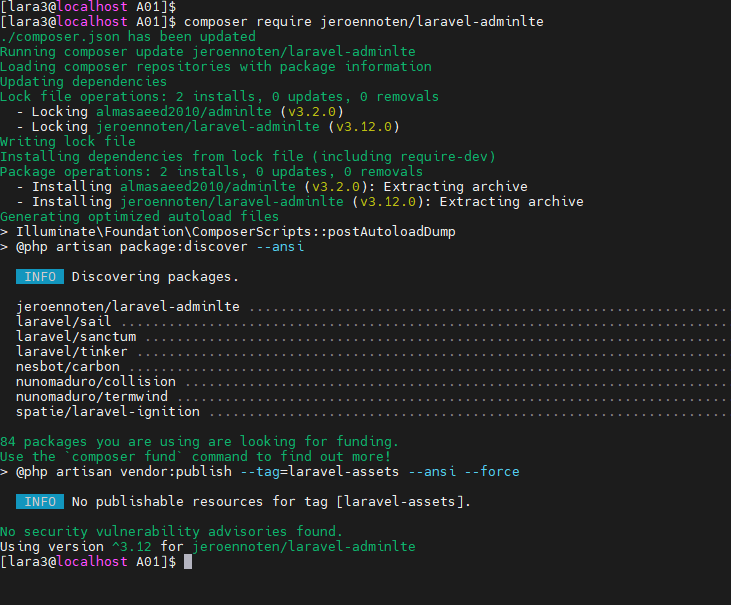Click the INFO badge beside 'Discovering packages.'

pyautogui.click(x=40, y=276)
